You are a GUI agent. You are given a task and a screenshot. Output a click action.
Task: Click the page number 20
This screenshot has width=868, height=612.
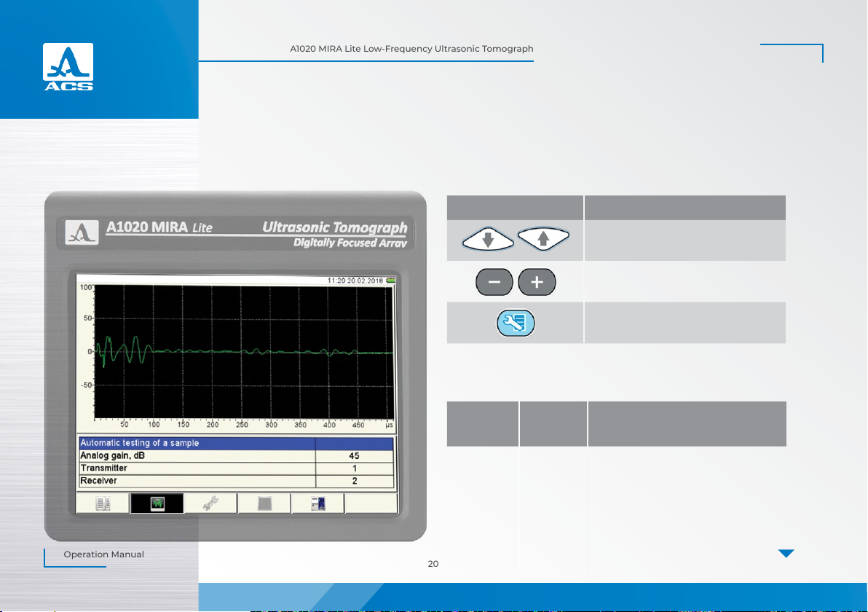pyautogui.click(x=433, y=564)
